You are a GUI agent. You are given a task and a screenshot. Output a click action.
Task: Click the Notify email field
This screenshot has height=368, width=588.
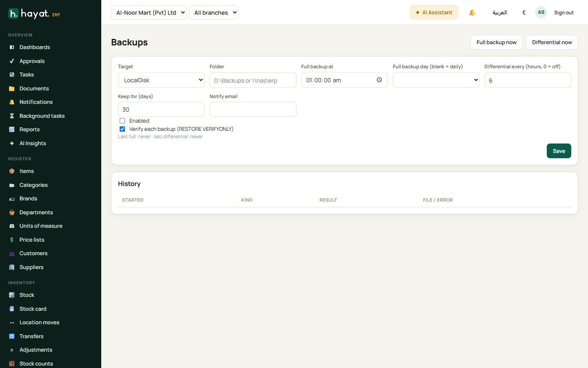pyautogui.click(x=253, y=110)
